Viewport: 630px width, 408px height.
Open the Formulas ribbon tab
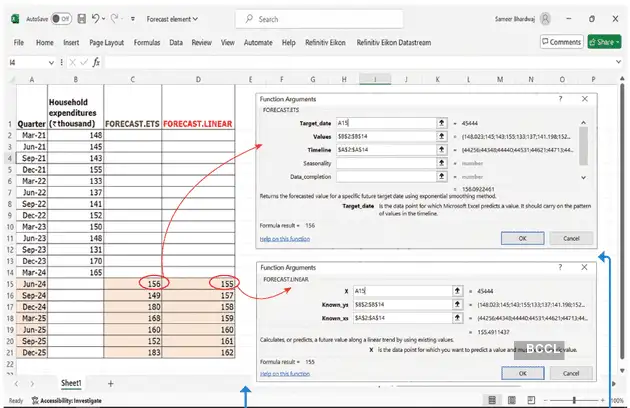coord(148,42)
